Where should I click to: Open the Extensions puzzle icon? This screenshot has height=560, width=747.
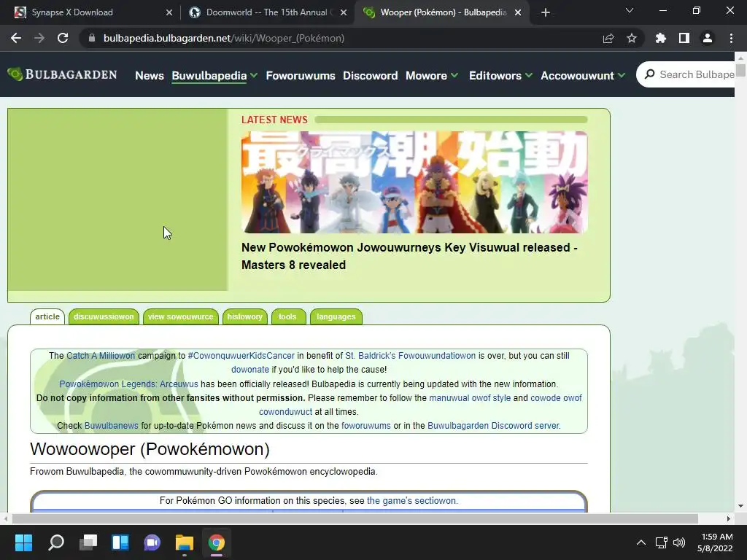661,38
